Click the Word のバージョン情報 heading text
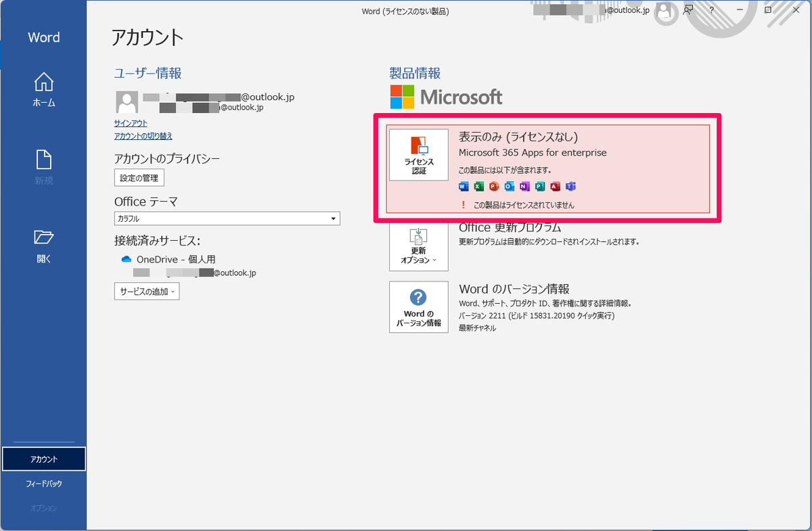This screenshot has height=531, width=812. click(x=514, y=289)
